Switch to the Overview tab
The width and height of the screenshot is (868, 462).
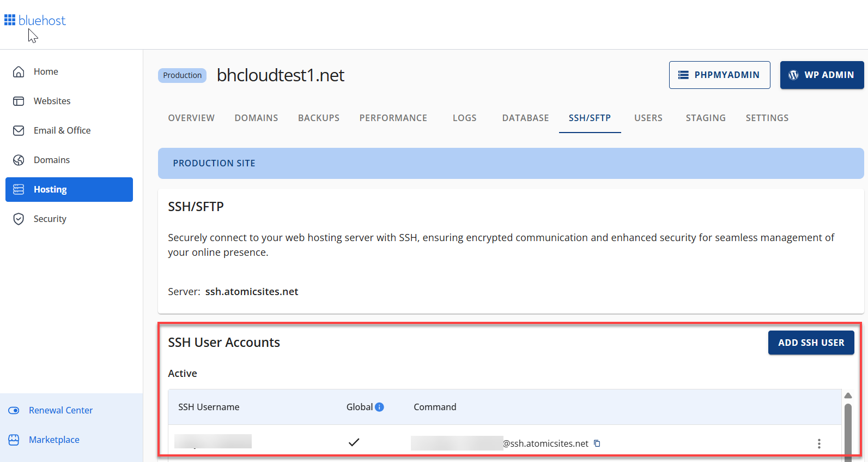[x=191, y=118]
